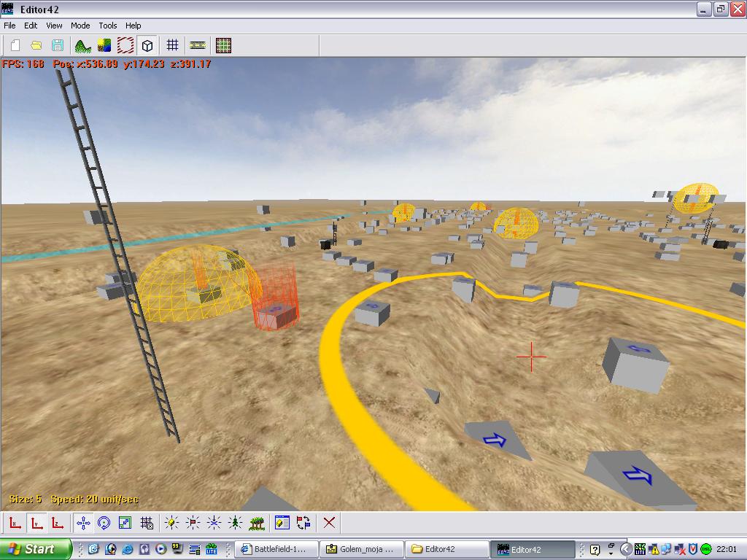Image resolution: width=747 pixels, height=560 pixels.
Task: Click the swap flags team icon
Action: coord(303,523)
